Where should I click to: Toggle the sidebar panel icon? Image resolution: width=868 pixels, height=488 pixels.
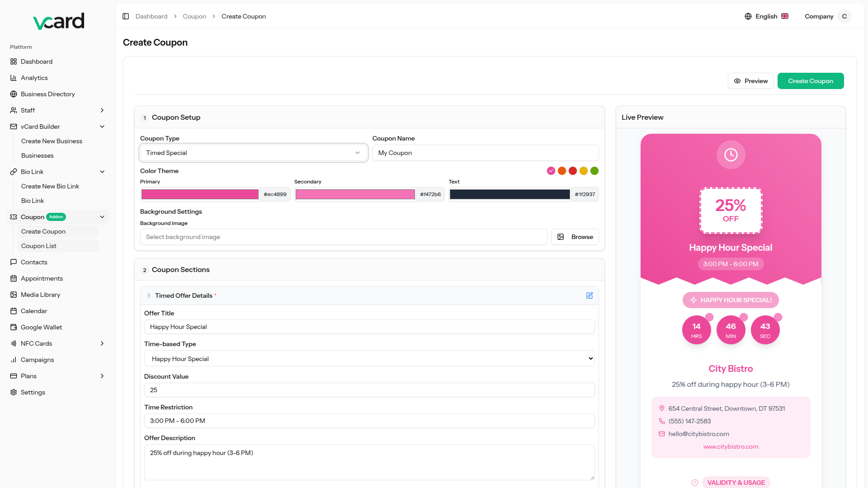click(x=126, y=16)
